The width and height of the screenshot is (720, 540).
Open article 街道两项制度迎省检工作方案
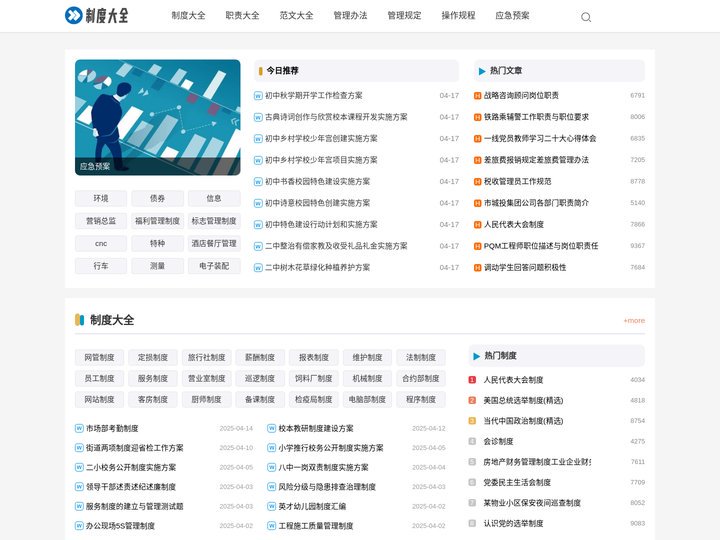pos(135,448)
